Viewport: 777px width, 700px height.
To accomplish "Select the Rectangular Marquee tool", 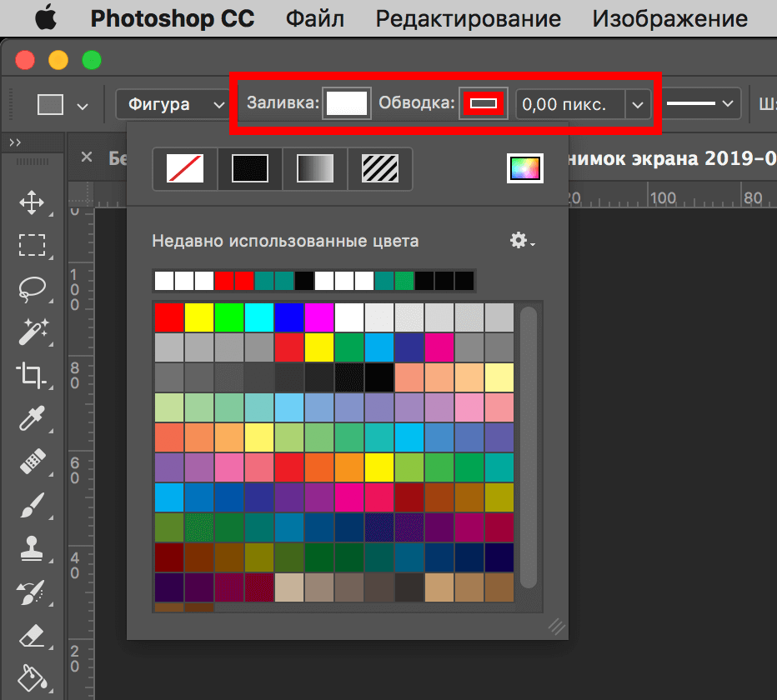I will [32, 245].
